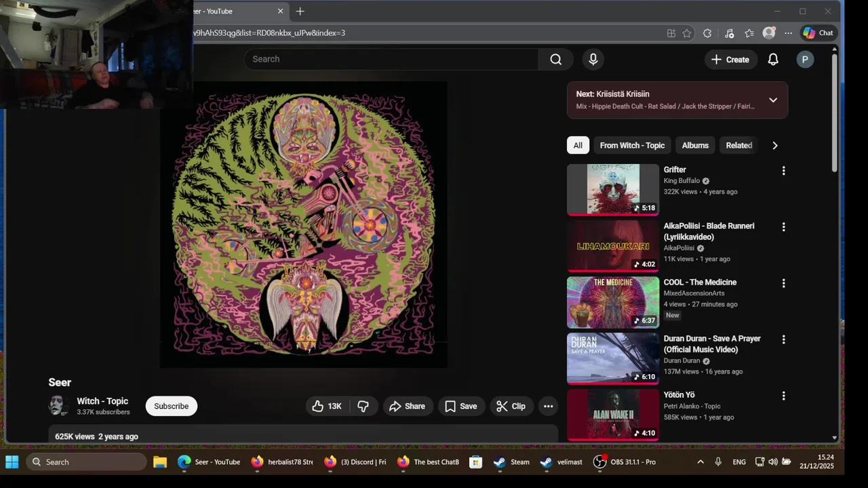The width and height of the screenshot is (868, 488).
Task: Open options menu for AikaPoliisi Blade Runneri
Action: pos(783,227)
